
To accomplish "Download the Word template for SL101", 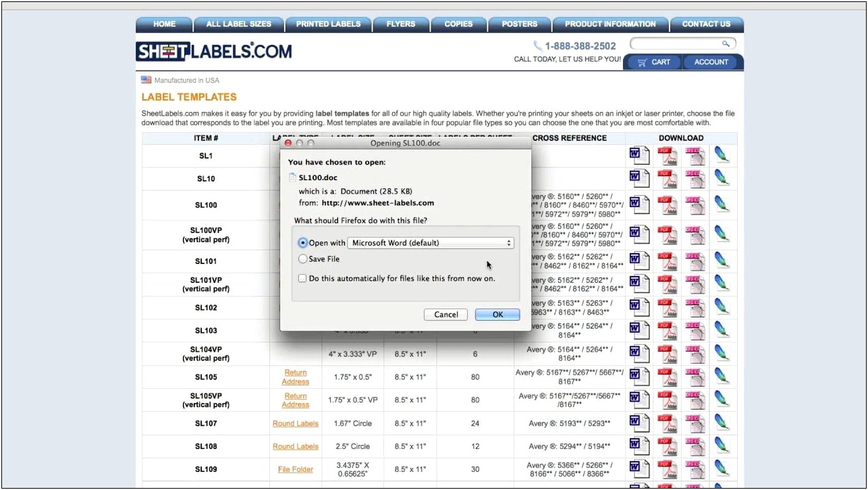I will pos(639,261).
